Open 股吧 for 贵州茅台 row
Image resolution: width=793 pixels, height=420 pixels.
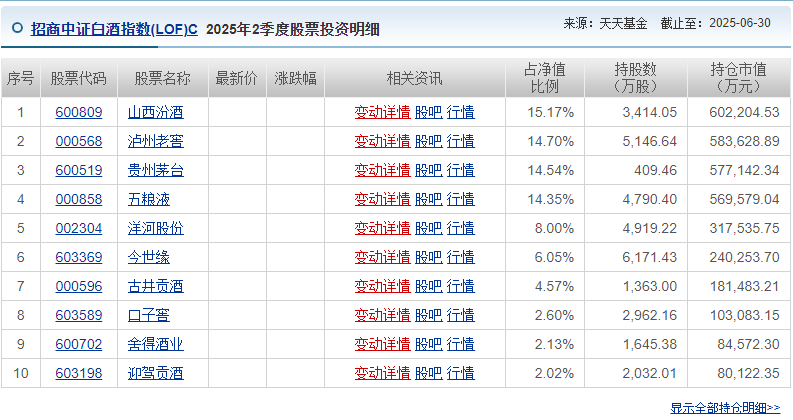pos(428,170)
